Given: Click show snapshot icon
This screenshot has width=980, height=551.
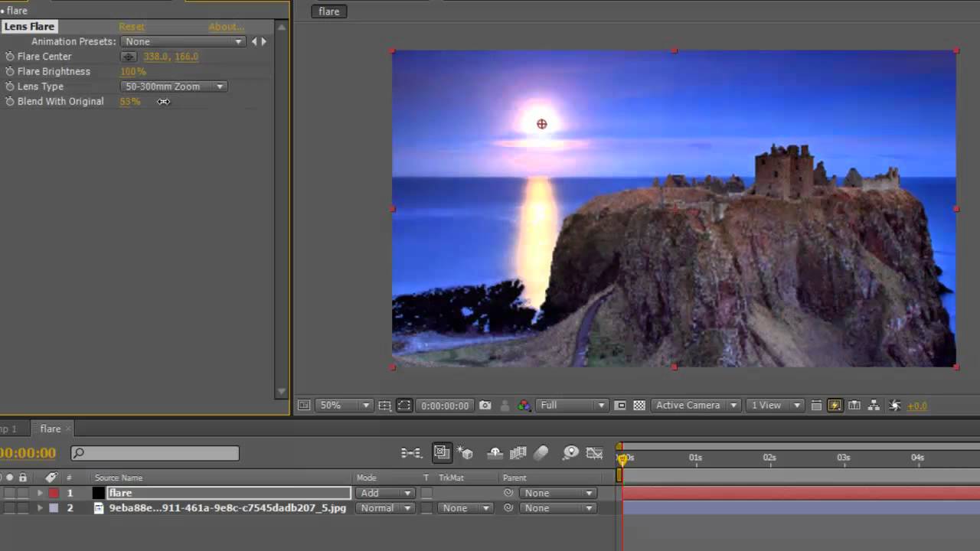Looking at the screenshot, I should click(505, 406).
